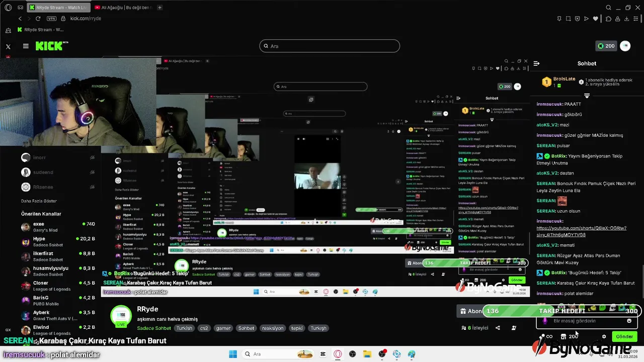This screenshot has height=362, width=644.
Task: Open the Opera easy setup menu icon
Action: [x=636, y=19]
